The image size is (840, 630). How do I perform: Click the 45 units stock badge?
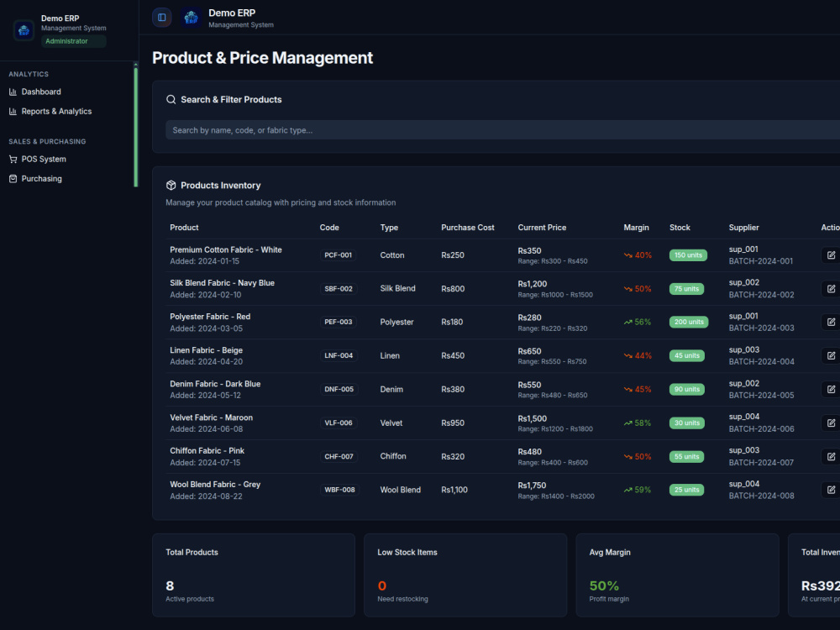click(687, 355)
